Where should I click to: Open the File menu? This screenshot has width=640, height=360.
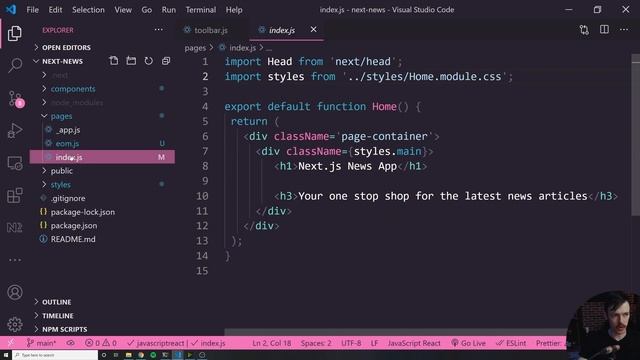32,9
